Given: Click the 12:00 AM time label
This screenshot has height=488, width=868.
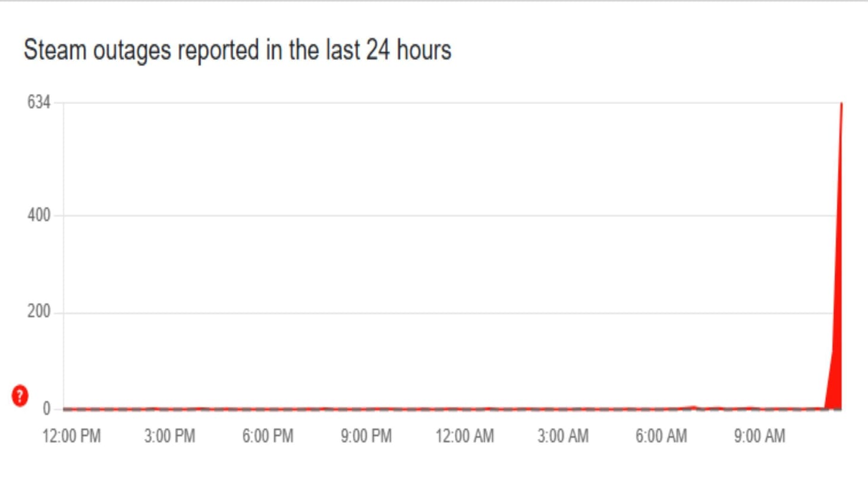Looking at the screenshot, I should pos(464,436).
